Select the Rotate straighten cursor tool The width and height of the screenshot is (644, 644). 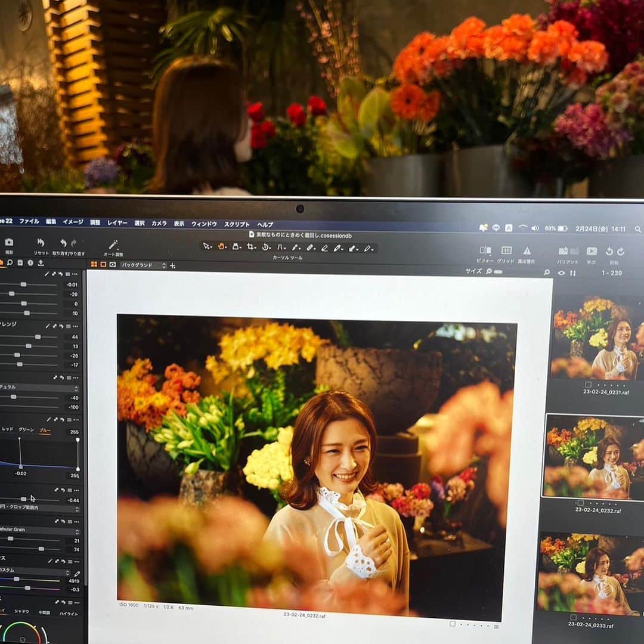point(266,247)
